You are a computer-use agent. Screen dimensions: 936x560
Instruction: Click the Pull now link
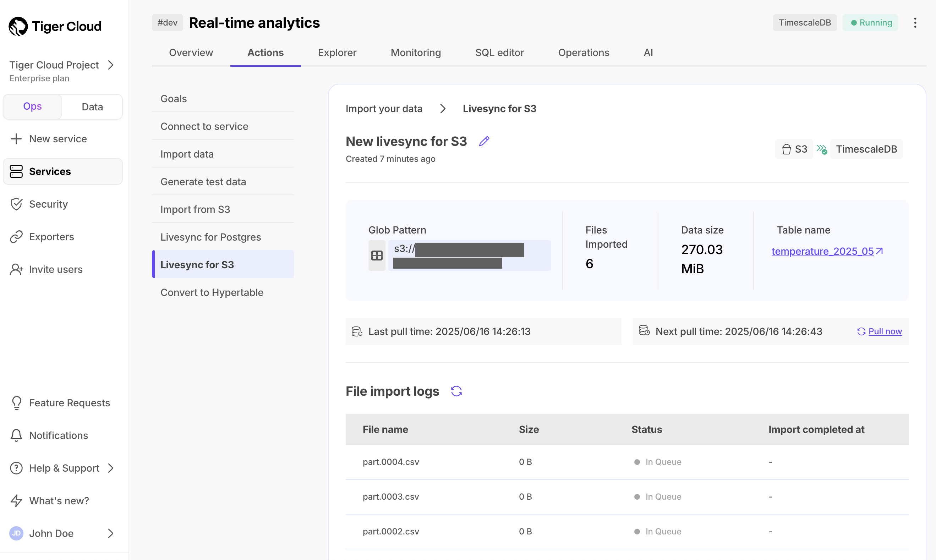coord(885,331)
